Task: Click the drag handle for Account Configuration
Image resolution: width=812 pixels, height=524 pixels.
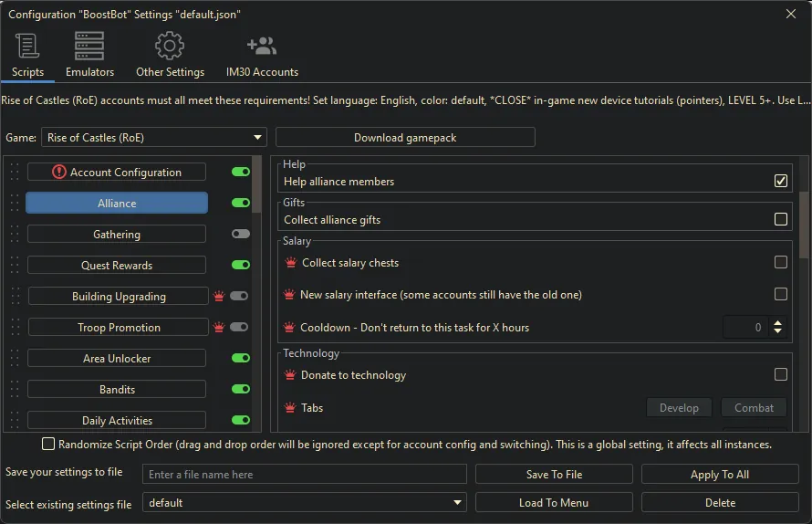Action: pyautogui.click(x=15, y=172)
